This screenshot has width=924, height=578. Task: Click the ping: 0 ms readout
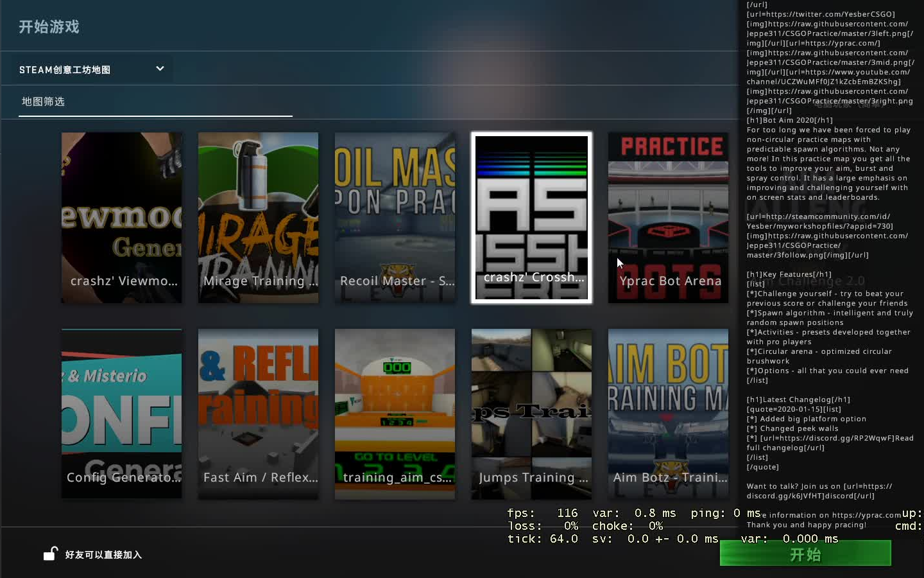point(725,513)
